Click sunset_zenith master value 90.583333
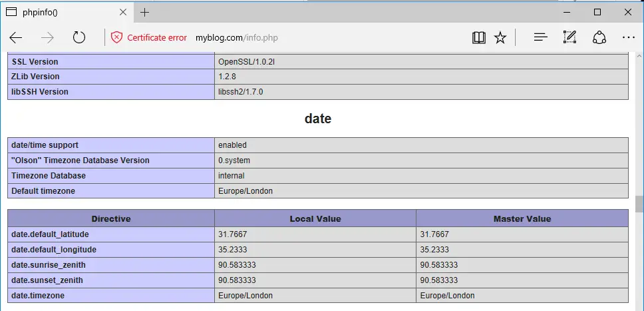Image resolution: width=644 pixels, height=311 pixels. (439, 280)
